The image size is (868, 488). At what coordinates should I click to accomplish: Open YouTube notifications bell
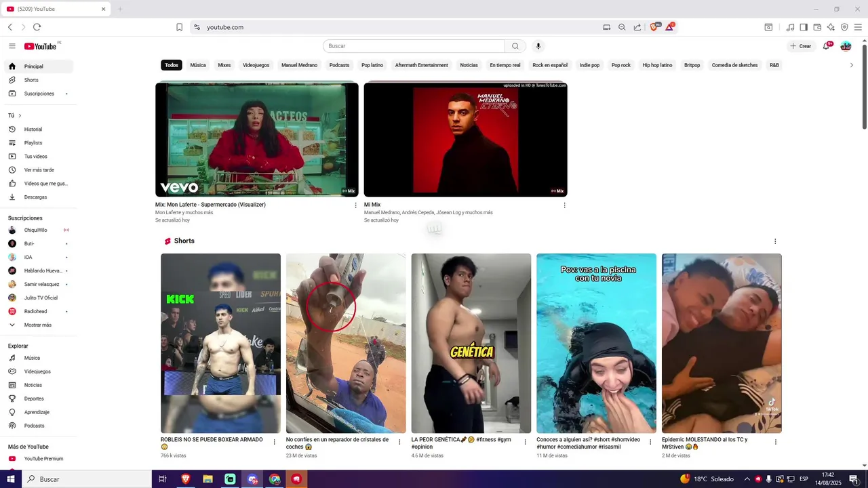(x=827, y=46)
